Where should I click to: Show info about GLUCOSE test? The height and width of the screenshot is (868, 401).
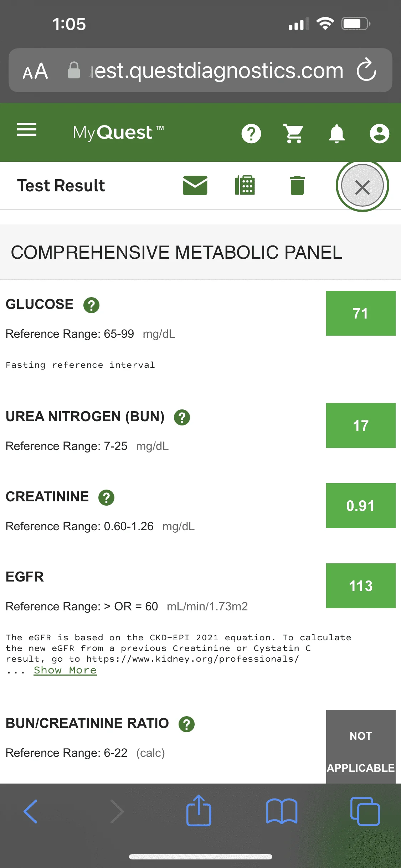click(91, 305)
